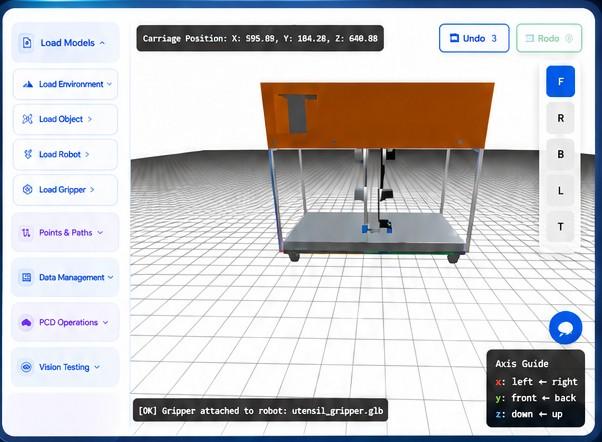This screenshot has height=442, width=602.
Task: Click the Redo arrow icon
Action: point(530,38)
